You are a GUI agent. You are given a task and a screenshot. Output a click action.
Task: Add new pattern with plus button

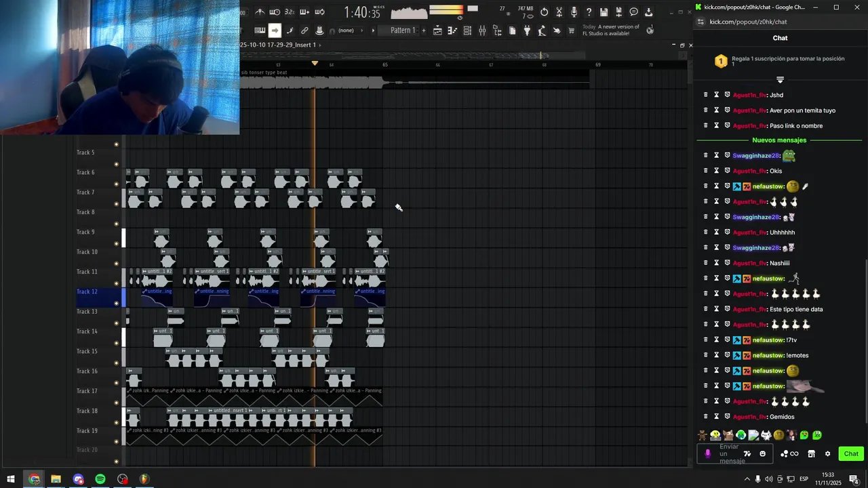[424, 30]
